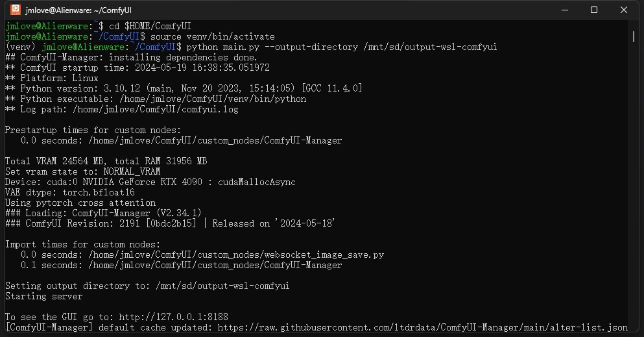The height and width of the screenshot is (337, 644).
Task: Click the vertical scrollbar thumb
Action: (x=634, y=36)
